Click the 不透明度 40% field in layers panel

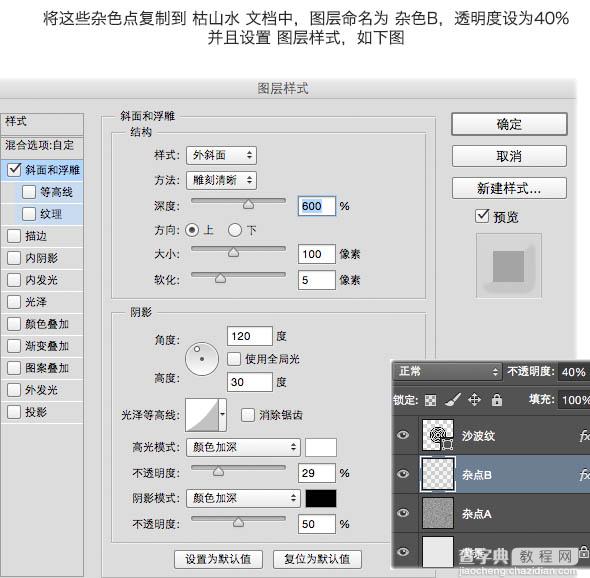click(574, 372)
